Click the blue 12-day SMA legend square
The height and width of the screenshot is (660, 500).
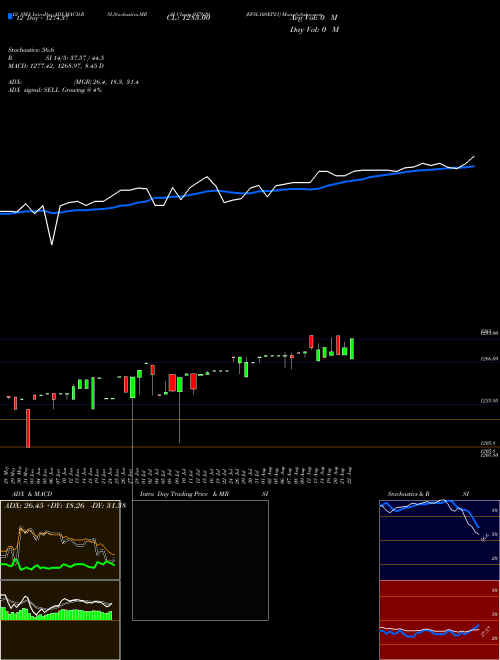[10, 16]
